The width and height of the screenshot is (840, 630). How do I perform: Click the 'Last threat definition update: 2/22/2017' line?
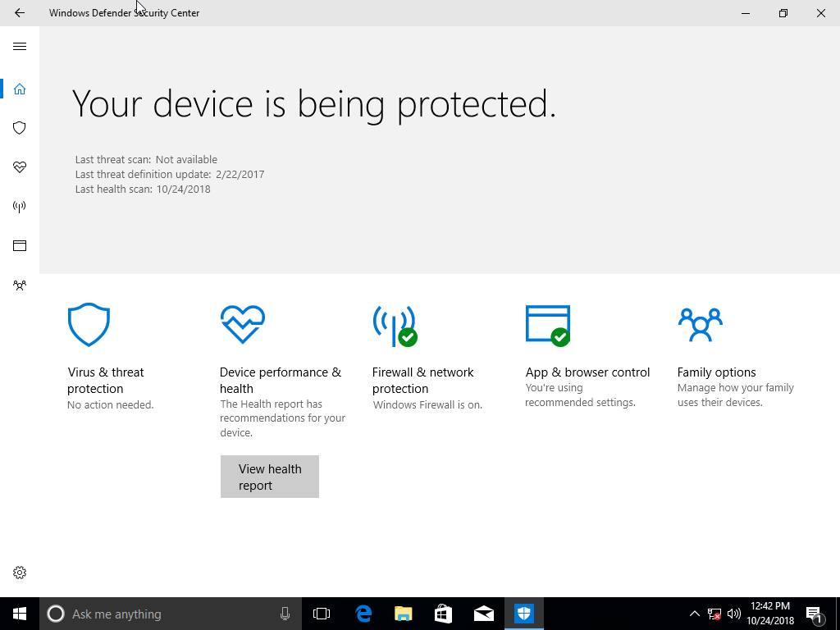pyautogui.click(x=170, y=175)
